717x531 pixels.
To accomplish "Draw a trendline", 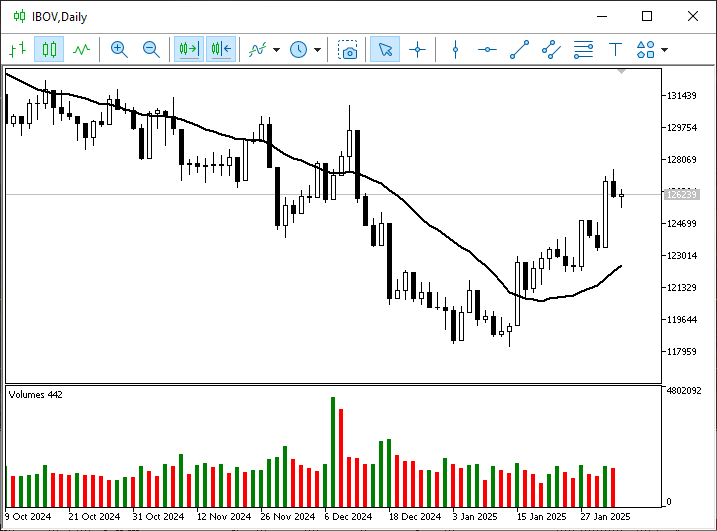I will 519,49.
